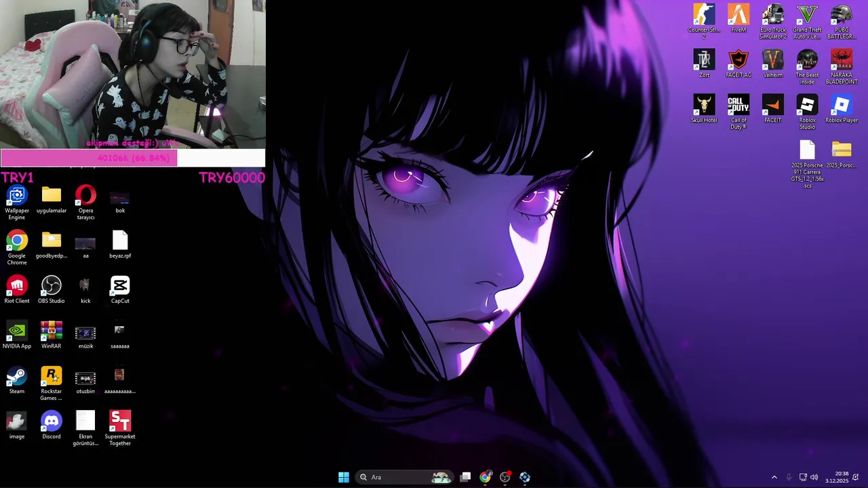The width and height of the screenshot is (868, 488).
Task: Click the microphone tray icon
Action: (789, 477)
